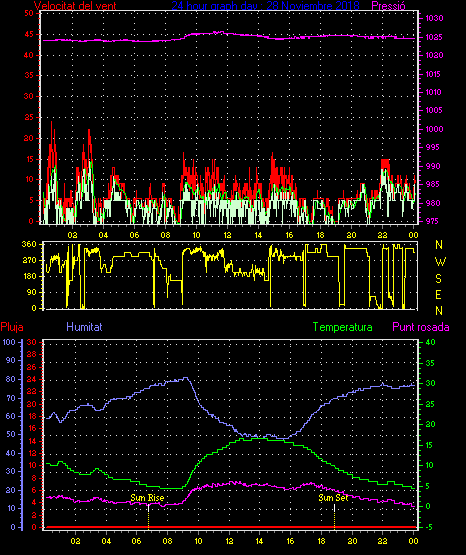
Task: Click the 1000 pressure scale value
Action: tap(434, 129)
